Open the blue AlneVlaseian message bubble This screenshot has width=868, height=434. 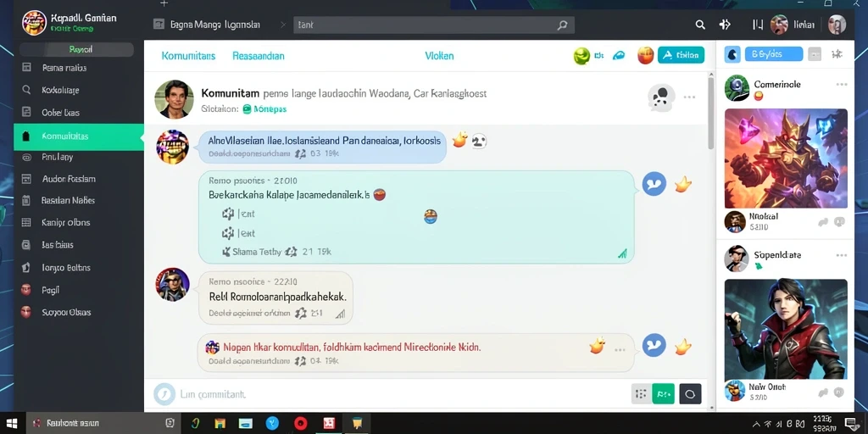322,147
